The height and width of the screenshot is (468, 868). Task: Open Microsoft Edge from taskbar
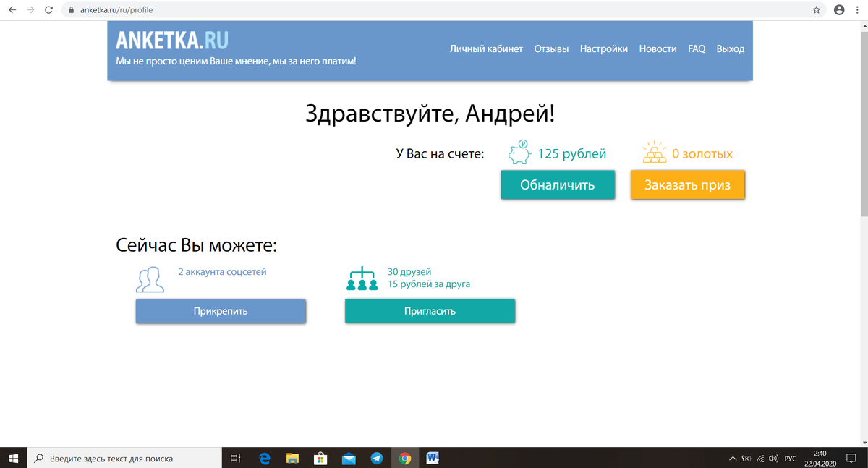265,458
